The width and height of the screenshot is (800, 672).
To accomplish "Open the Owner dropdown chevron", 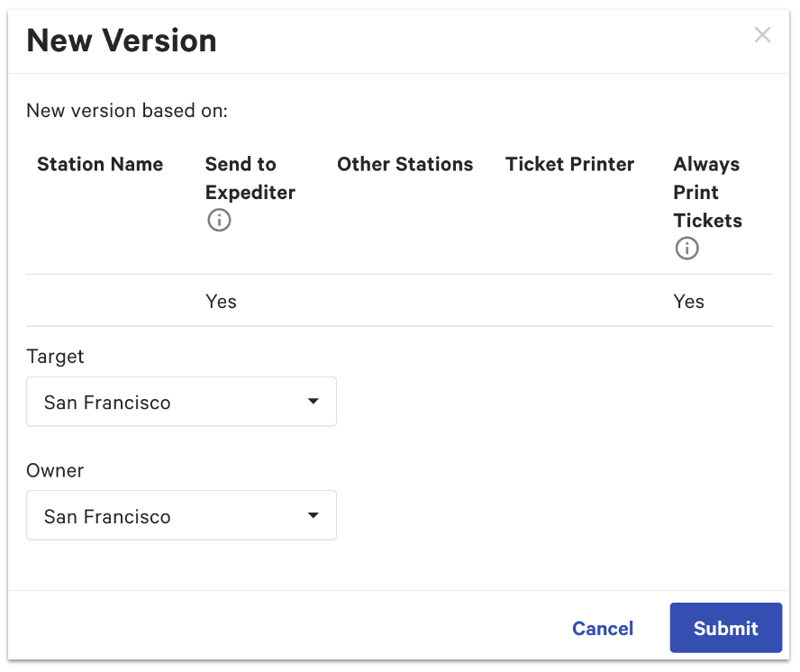I will pyautogui.click(x=313, y=515).
